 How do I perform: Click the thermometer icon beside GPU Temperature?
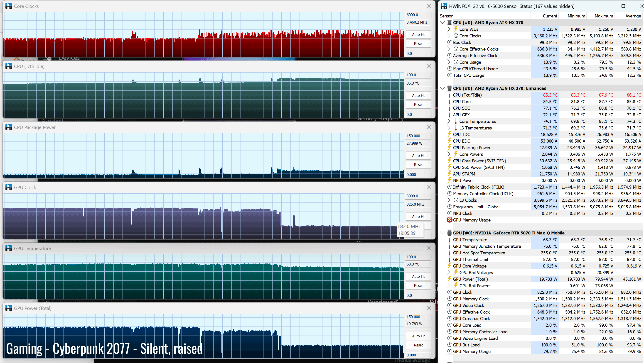449,240
